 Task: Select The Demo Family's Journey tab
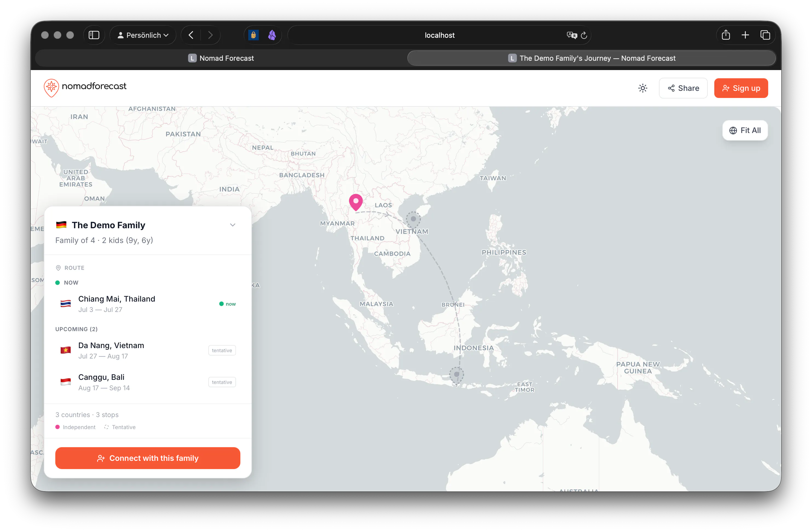pos(591,58)
